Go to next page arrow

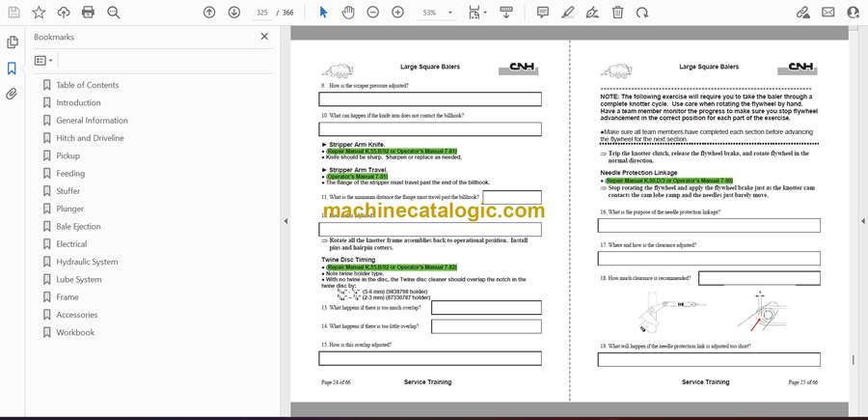tap(233, 13)
